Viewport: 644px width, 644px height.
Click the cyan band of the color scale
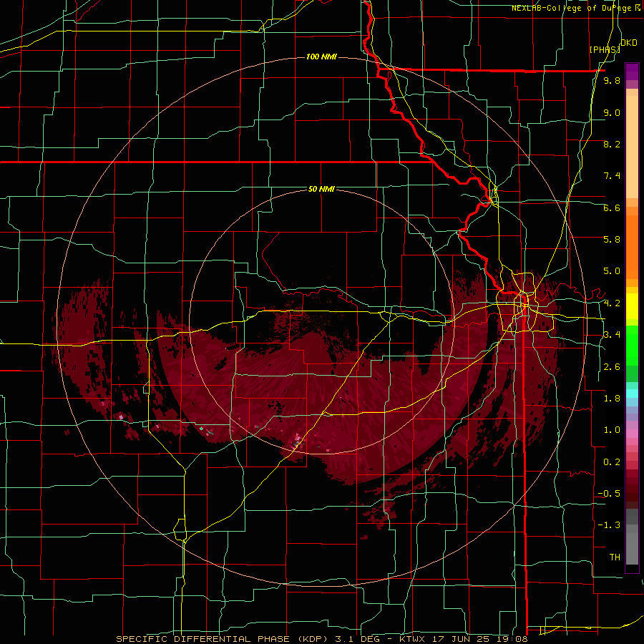click(x=632, y=394)
